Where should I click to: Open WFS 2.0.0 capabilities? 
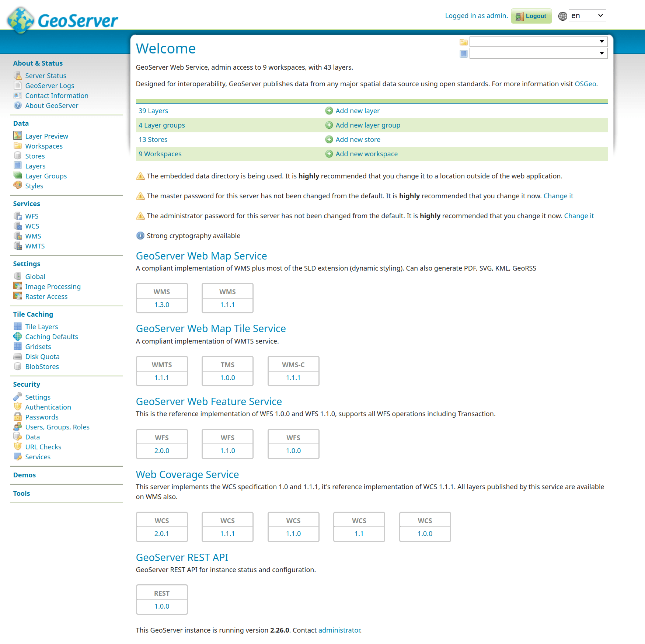pos(162,450)
